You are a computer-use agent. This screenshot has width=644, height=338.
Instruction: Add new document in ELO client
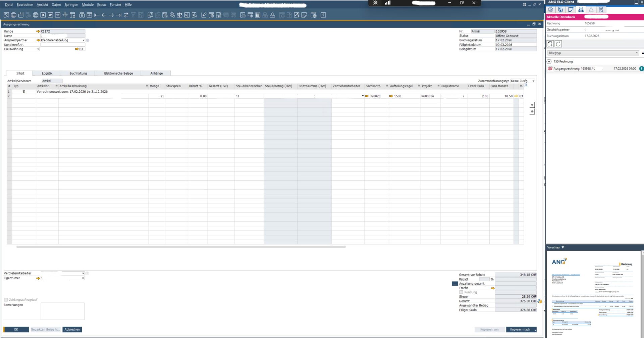click(550, 44)
